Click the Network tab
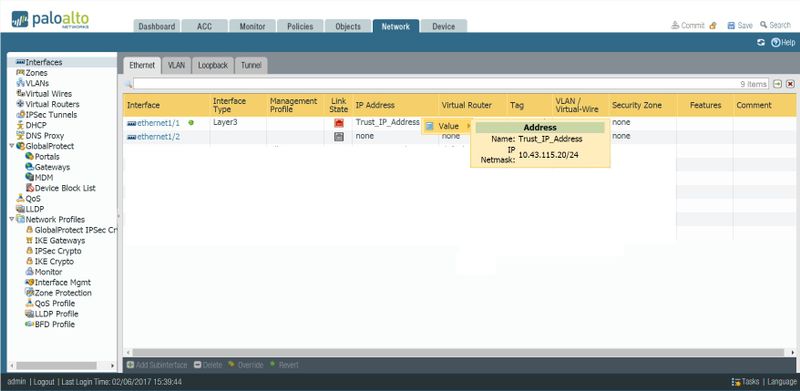Image resolution: width=800 pixels, height=391 pixels. click(x=395, y=27)
